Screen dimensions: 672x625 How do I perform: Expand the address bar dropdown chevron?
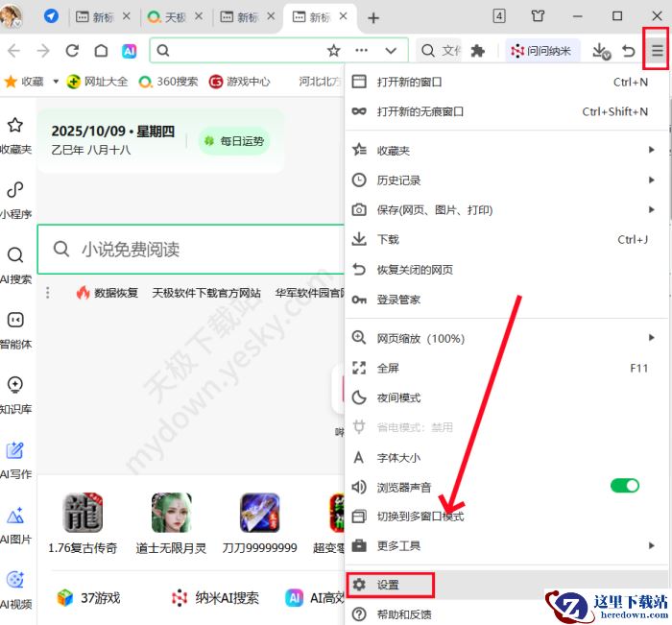point(391,51)
